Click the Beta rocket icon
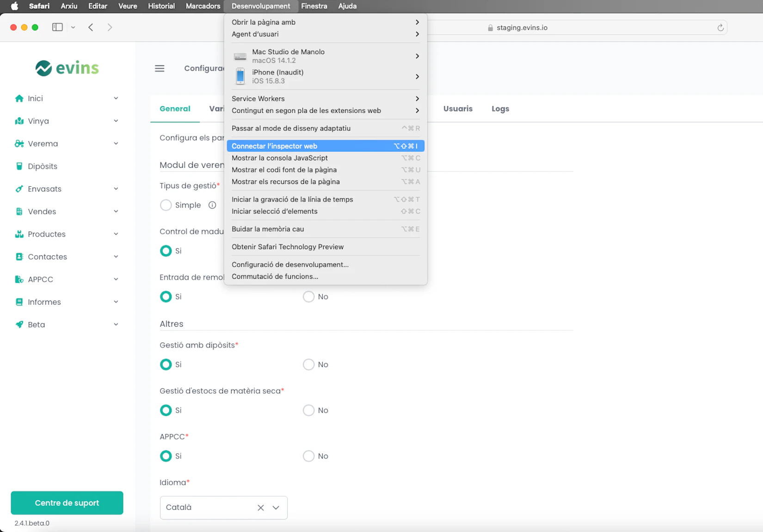 (19, 324)
